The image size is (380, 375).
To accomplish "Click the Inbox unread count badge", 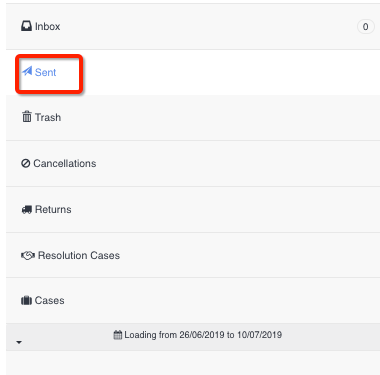I will click(x=365, y=27).
